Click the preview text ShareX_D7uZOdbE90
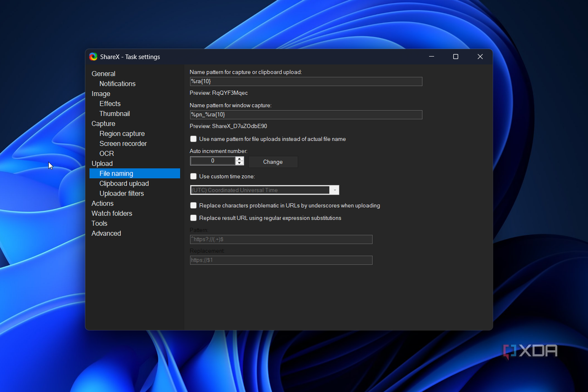 (240, 126)
